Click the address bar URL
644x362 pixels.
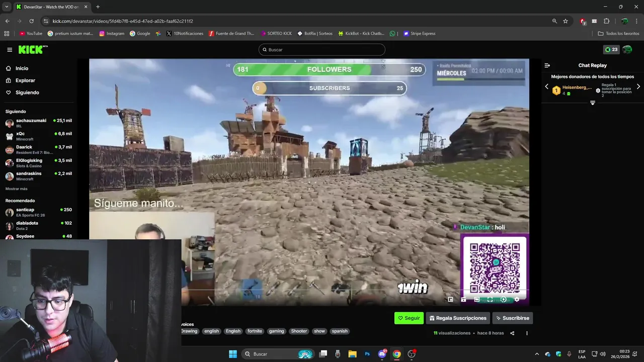pos(123,21)
